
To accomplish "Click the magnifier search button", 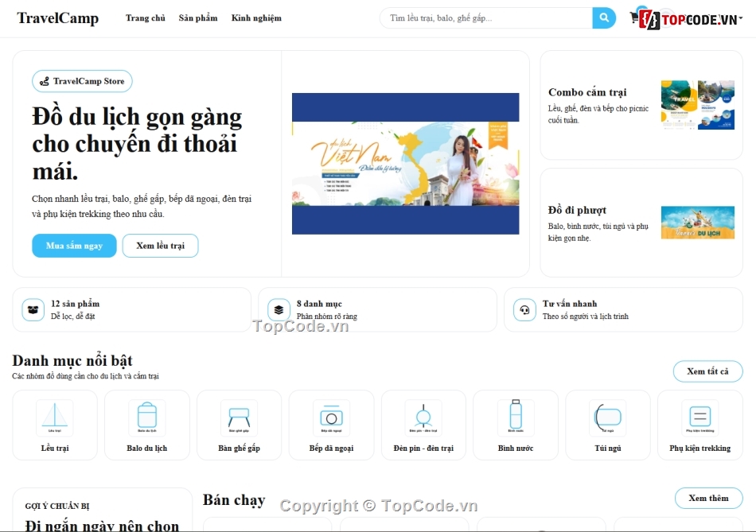I will pos(604,18).
